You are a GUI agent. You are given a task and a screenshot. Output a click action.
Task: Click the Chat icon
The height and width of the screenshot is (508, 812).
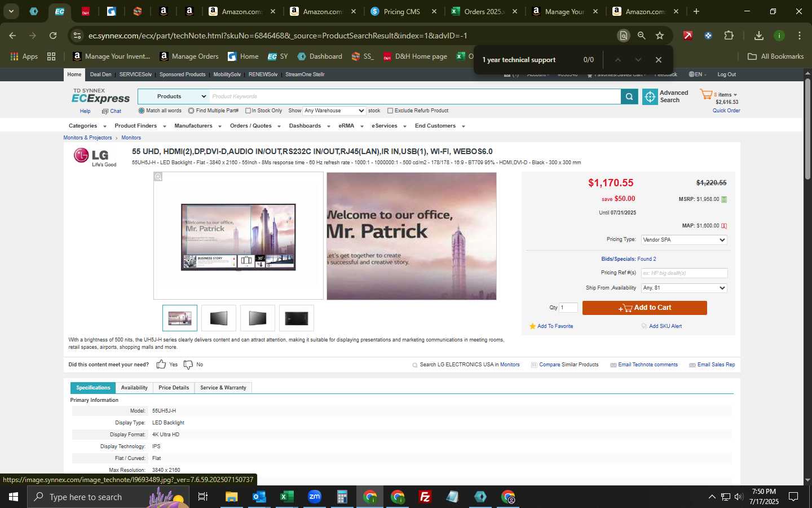pyautogui.click(x=105, y=111)
